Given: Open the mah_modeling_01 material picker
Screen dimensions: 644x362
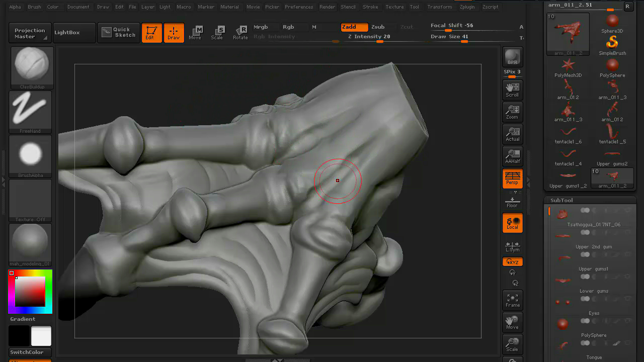Looking at the screenshot, I should point(31,245).
